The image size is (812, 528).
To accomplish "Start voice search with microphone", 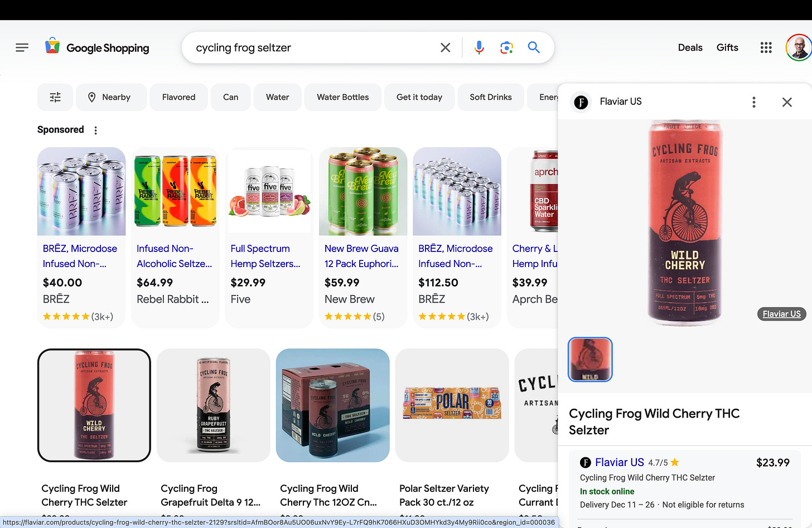I will pos(478,48).
